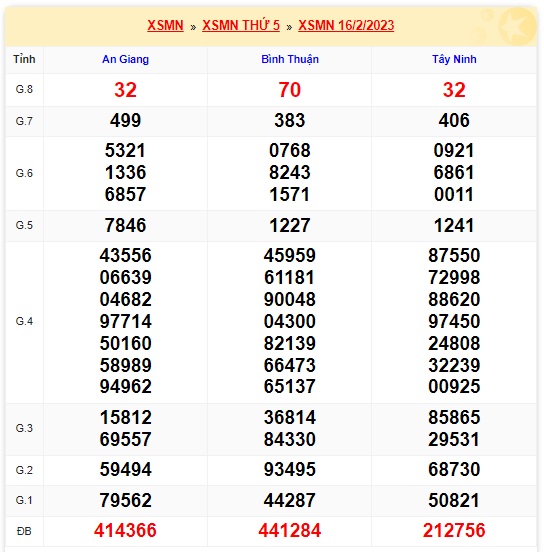Image resolution: width=544 pixels, height=552 pixels.
Task: Select An Giang special prize 414366
Action: [125, 530]
